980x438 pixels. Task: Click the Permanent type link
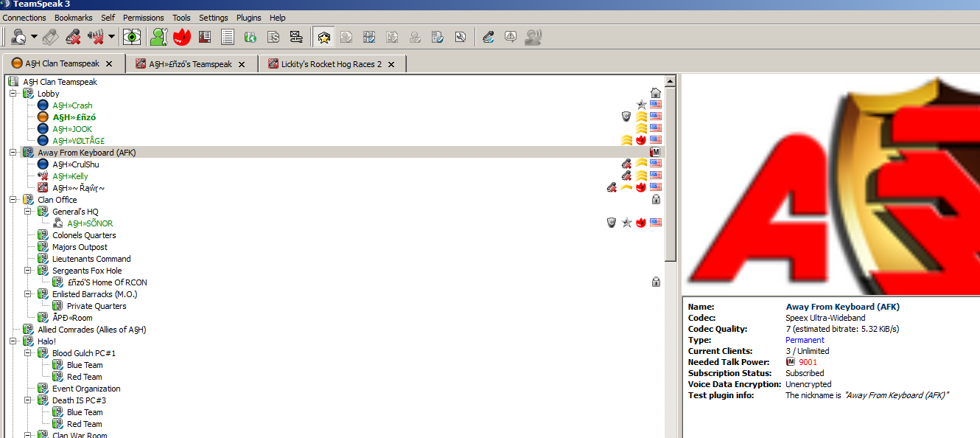pyautogui.click(x=805, y=340)
